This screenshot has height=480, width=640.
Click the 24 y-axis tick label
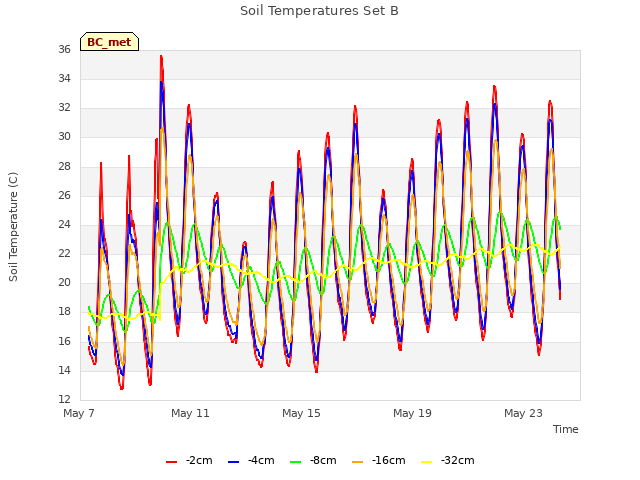tap(64, 224)
